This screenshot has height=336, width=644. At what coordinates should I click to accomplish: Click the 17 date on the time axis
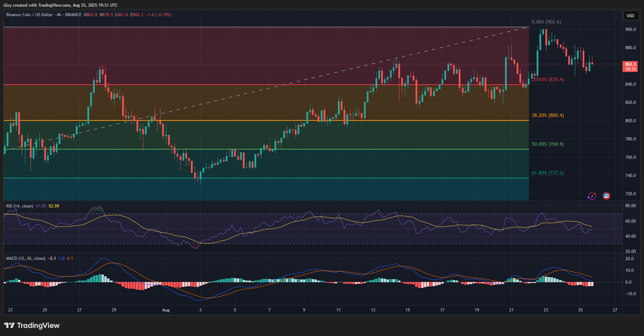pos(442,310)
